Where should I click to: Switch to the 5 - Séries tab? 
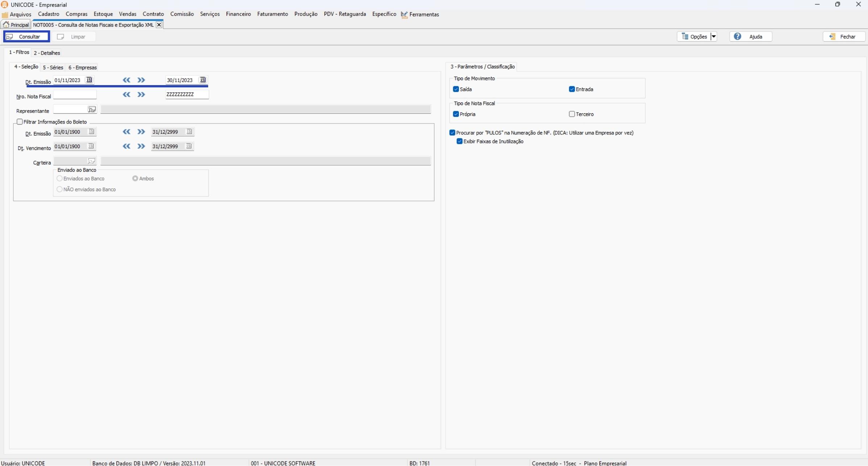[x=53, y=67]
